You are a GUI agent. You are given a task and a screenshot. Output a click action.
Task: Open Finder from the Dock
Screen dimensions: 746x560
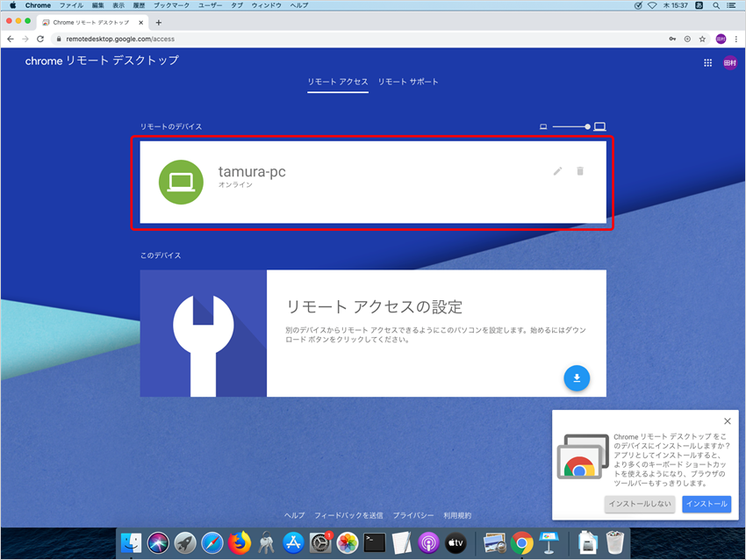pyautogui.click(x=131, y=542)
